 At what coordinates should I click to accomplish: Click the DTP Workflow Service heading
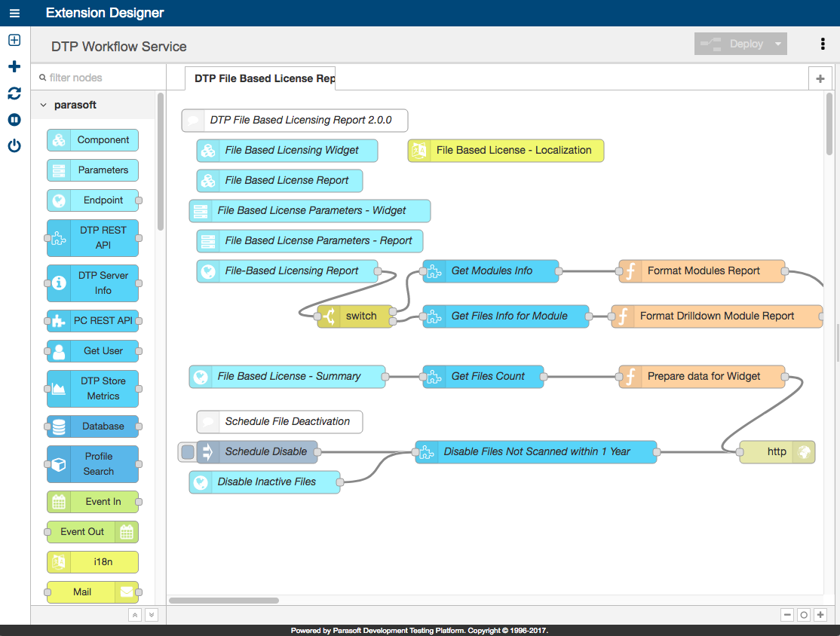[x=119, y=47]
